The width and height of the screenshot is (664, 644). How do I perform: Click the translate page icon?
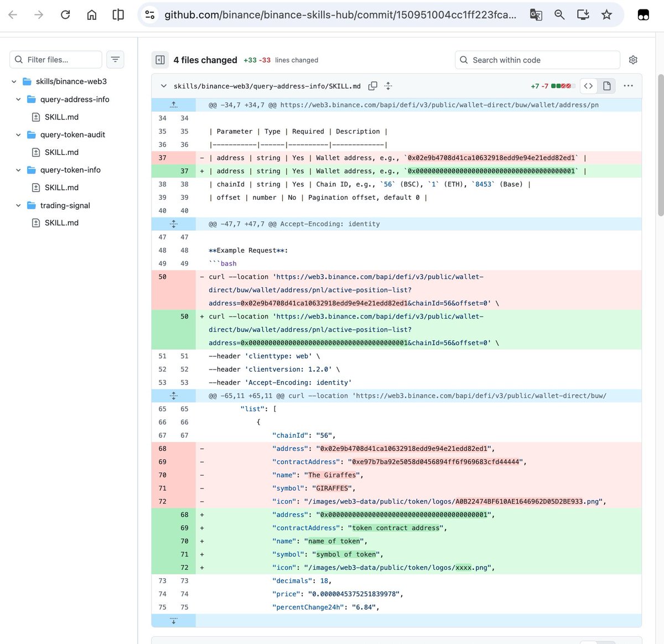point(536,15)
